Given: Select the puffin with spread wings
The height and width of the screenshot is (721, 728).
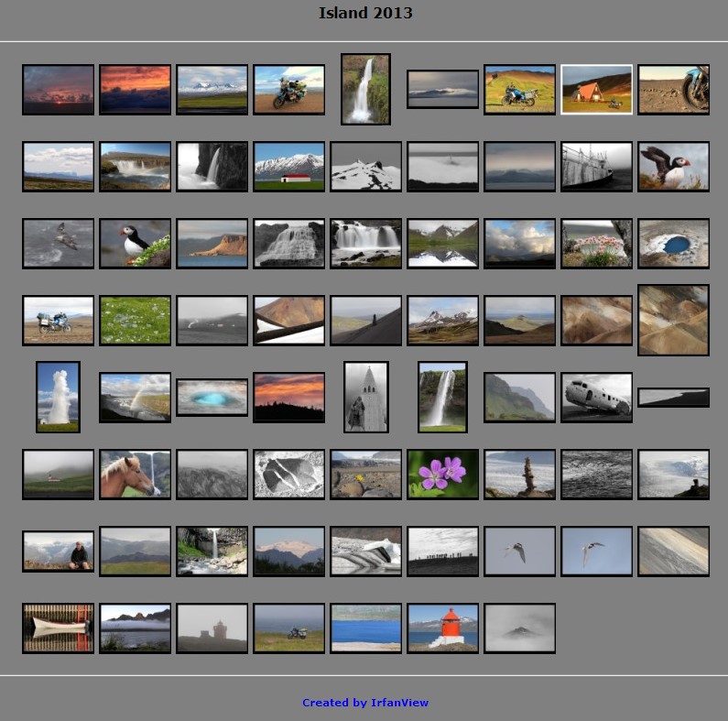Looking at the screenshot, I should 673,166.
